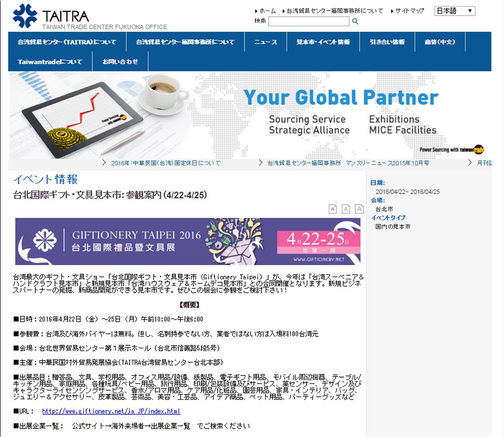Viewport: 504px width, 437px height.
Task: Focus the 検索 search input field
Action: click(308, 21)
